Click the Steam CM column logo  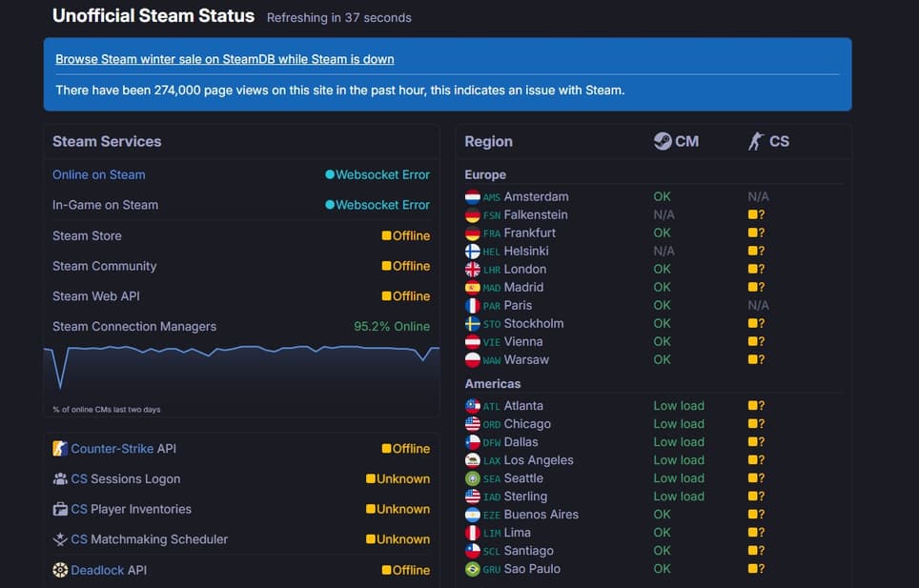coord(662,141)
